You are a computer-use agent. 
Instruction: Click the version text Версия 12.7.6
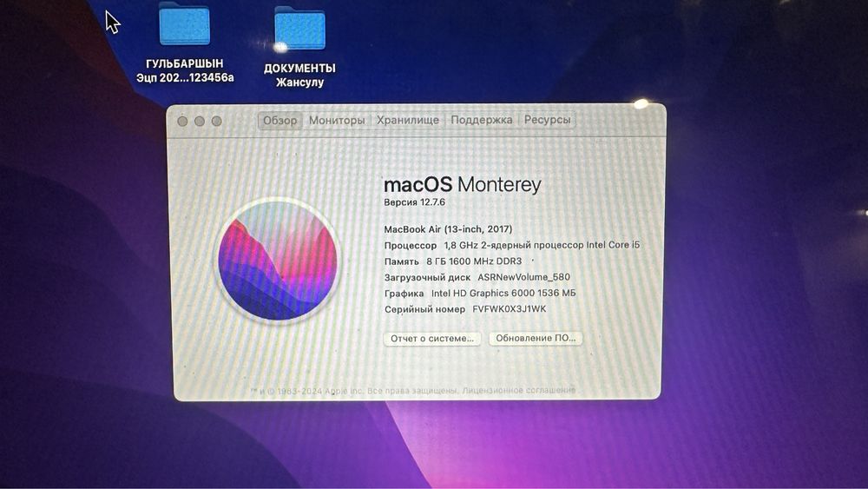tap(415, 202)
